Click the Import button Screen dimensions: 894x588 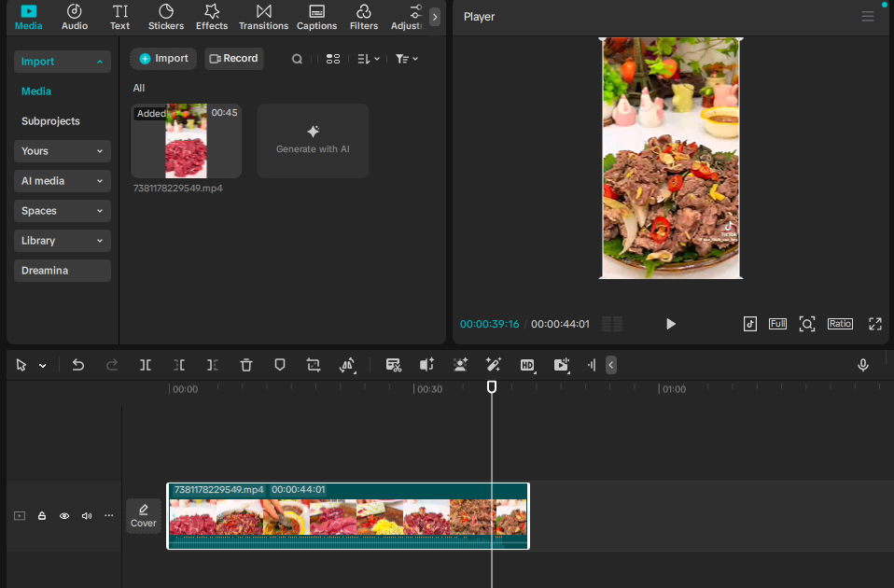click(163, 59)
